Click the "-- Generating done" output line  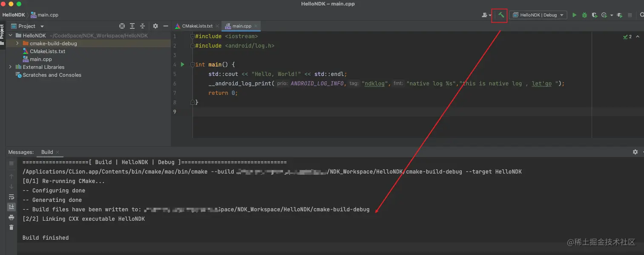52,200
